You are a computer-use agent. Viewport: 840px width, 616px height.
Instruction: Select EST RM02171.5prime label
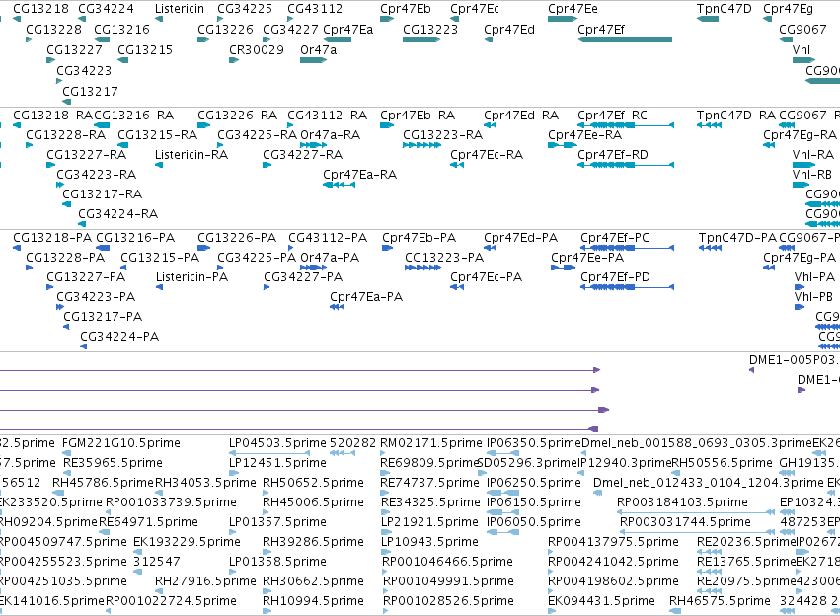click(x=431, y=443)
